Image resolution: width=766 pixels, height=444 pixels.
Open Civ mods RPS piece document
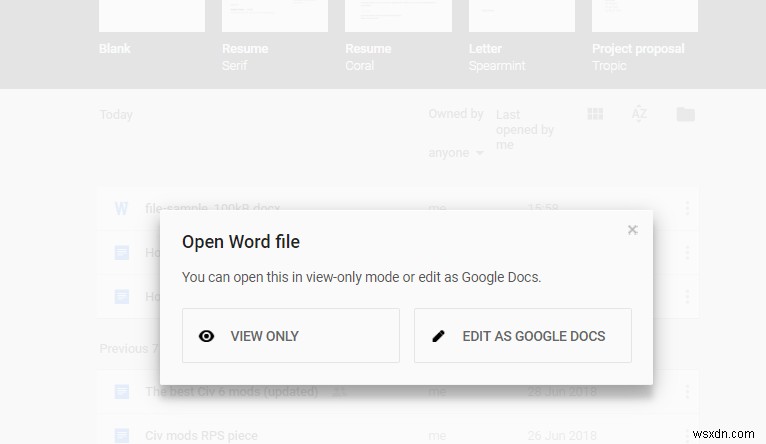pos(201,435)
